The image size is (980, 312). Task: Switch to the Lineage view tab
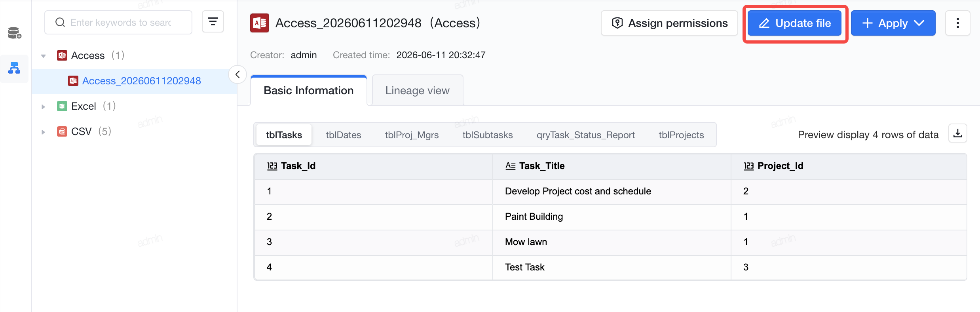click(x=417, y=91)
